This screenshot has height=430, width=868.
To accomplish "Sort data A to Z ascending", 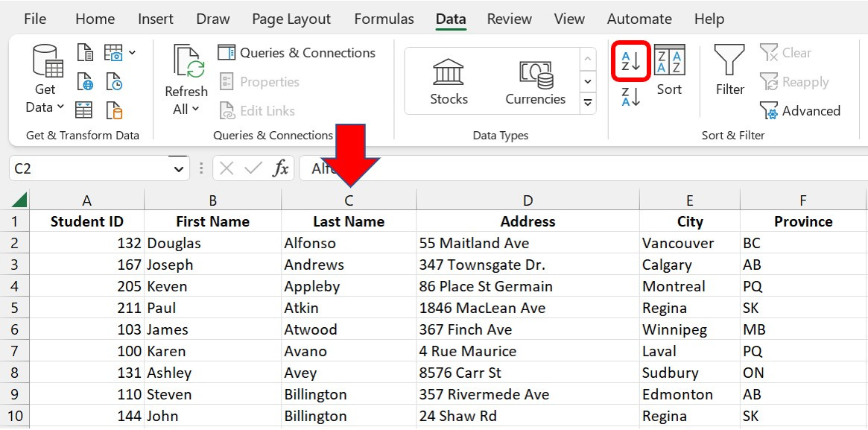I will pos(630,61).
